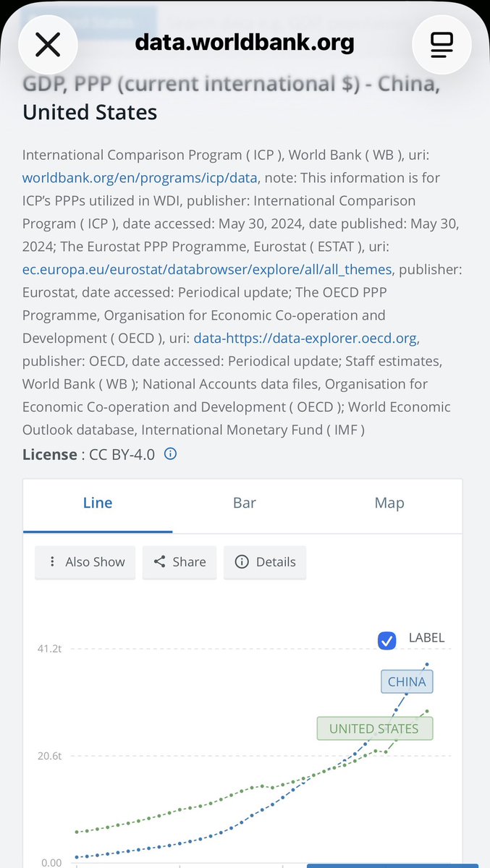Click the UNITED STATES series label on chart
The image size is (490, 868).
374,728
